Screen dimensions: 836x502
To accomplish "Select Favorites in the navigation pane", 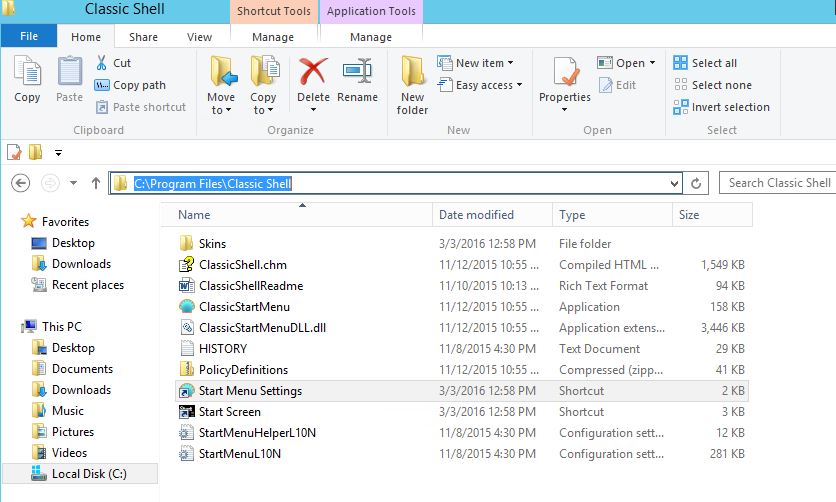I will pos(55,221).
